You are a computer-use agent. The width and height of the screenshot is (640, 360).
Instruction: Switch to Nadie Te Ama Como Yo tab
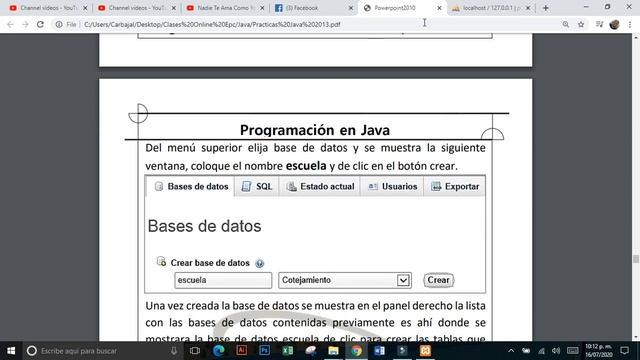(x=225, y=8)
